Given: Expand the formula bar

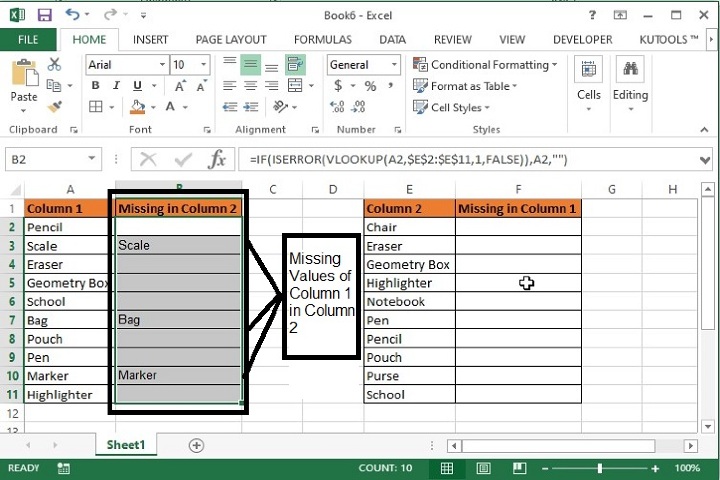Looking at the screenshot, I should click(x=705, y=160).
